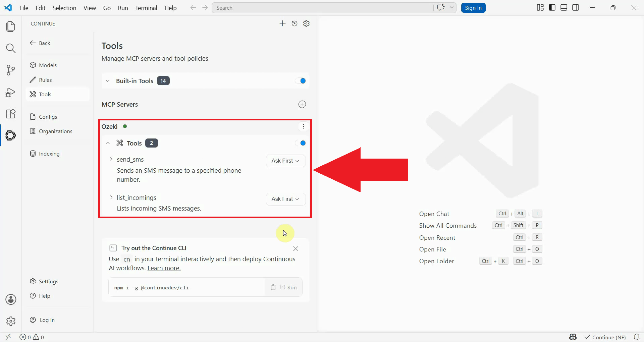Open Indexing settings page
The width and height of the screenshot is (644, 342).
[x=58, y=154]
